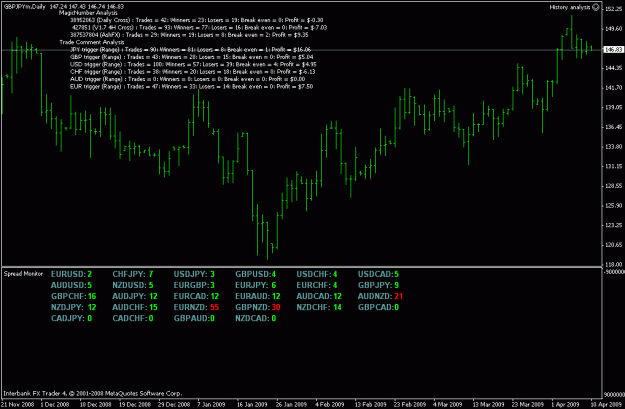Click the NZDJPY spread entry
This screenshot has width=625, height=409.
74,307
